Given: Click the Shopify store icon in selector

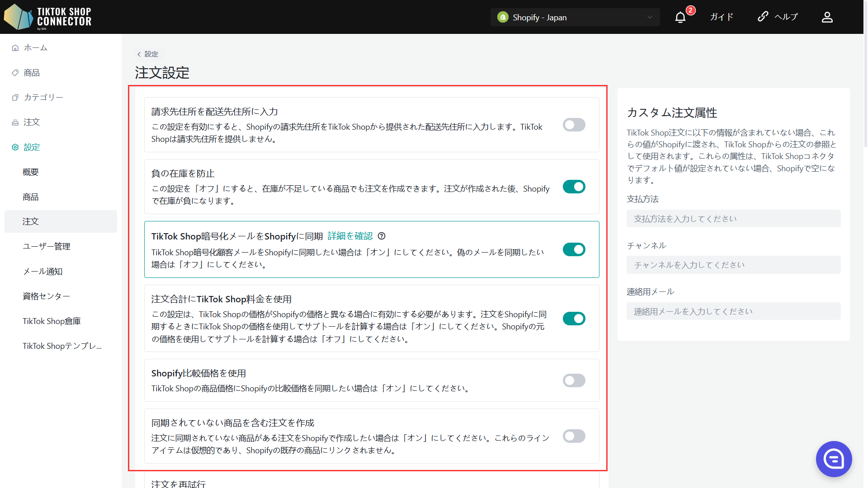Looking at the screenshot, I should [x=503, y=17].
